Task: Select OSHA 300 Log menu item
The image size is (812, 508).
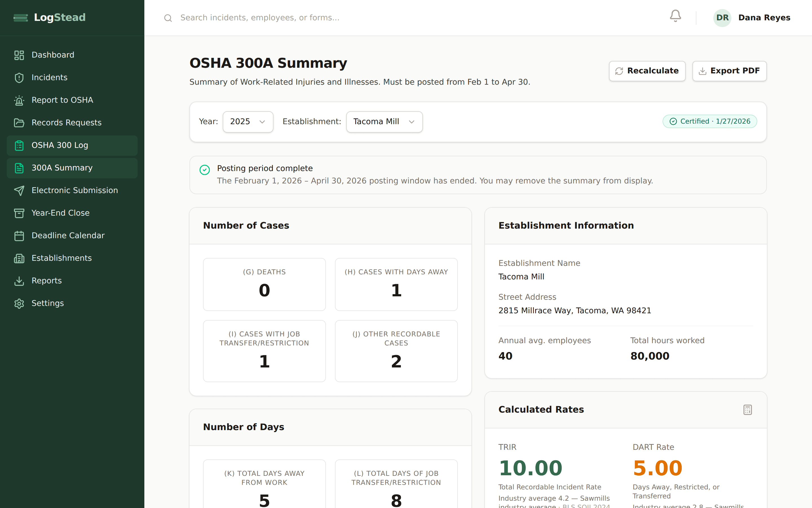Action: tap(72, 145)
